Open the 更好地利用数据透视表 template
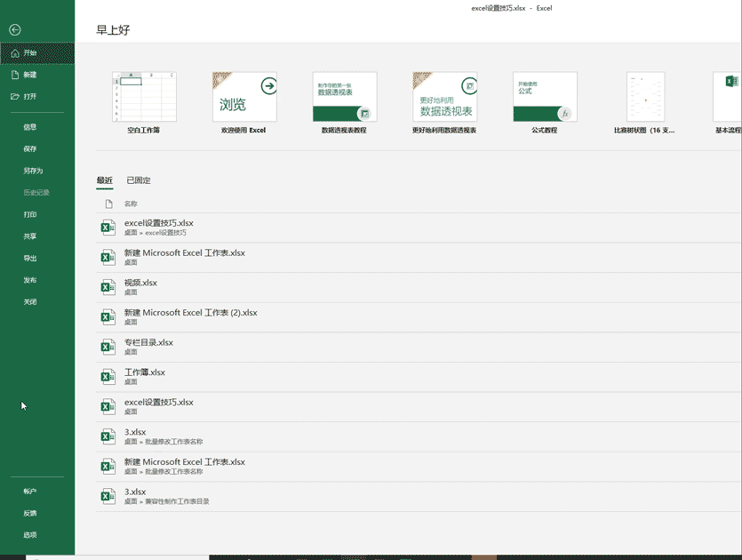Image resolution: width=742 pixels, height=560 pixels. point(444,102)
